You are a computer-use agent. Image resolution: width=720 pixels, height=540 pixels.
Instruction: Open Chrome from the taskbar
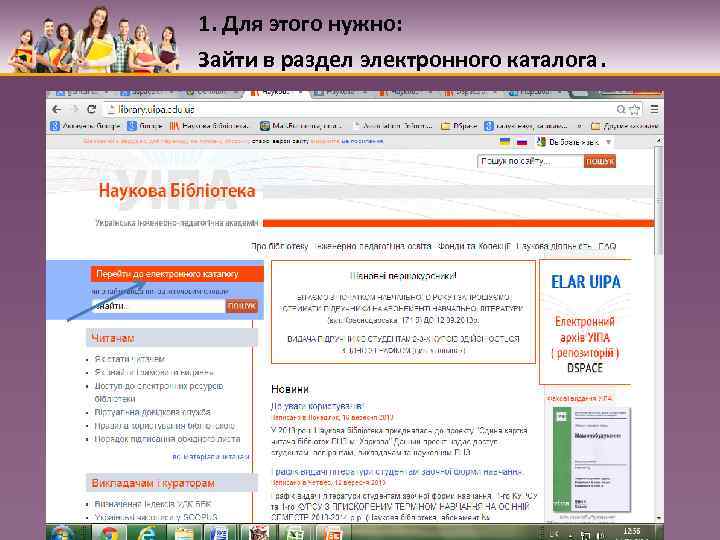click(x=109, y=534)
